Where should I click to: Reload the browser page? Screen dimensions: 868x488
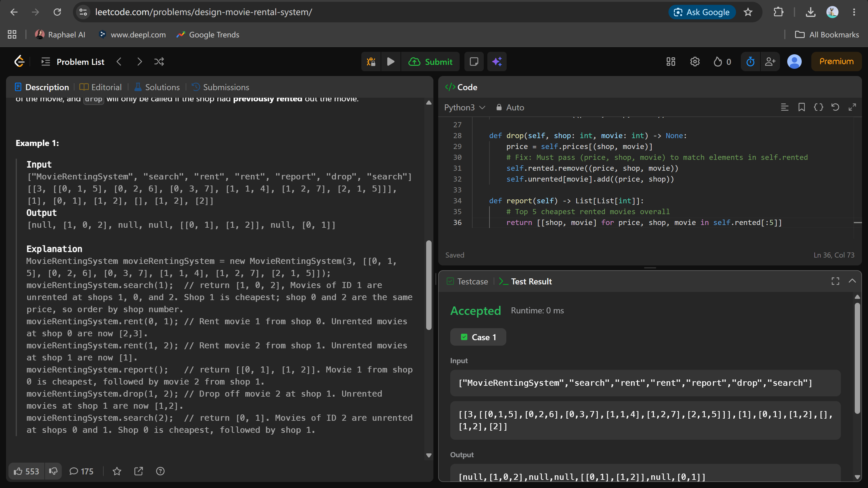click(57, 12)
